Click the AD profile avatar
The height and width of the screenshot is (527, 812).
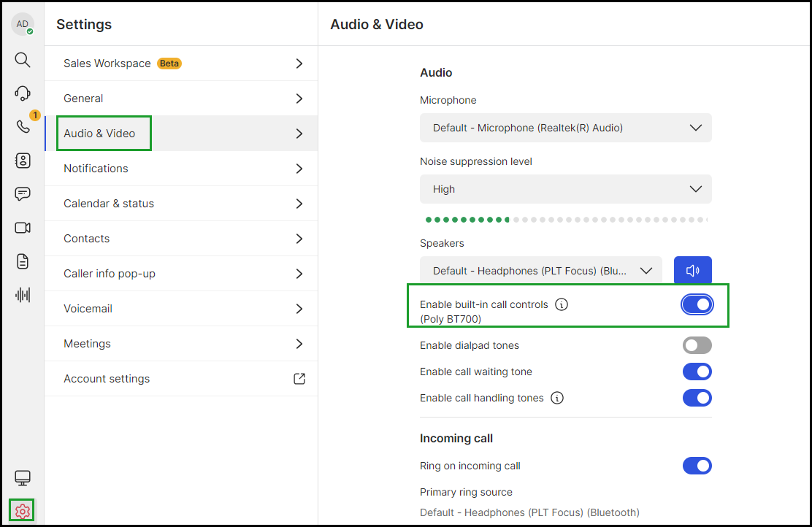pos(22,24)
